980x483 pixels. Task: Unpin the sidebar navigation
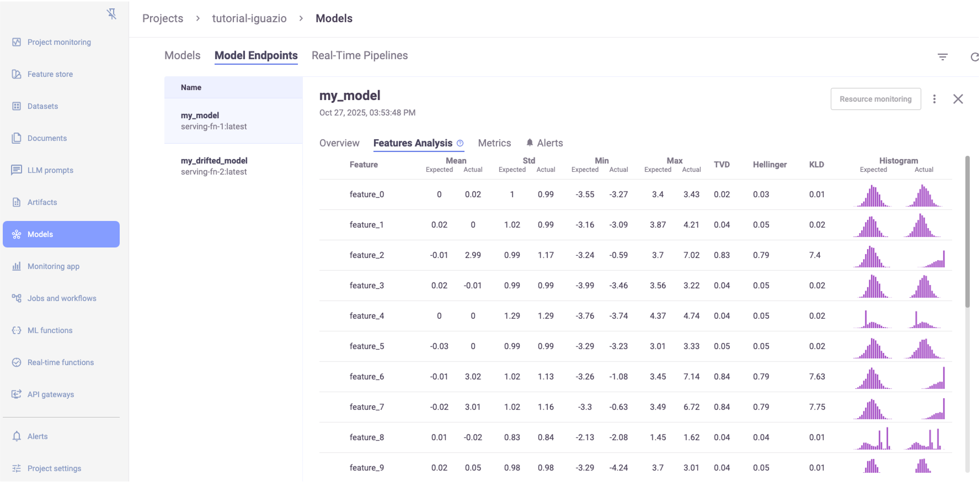coord(112,14)
